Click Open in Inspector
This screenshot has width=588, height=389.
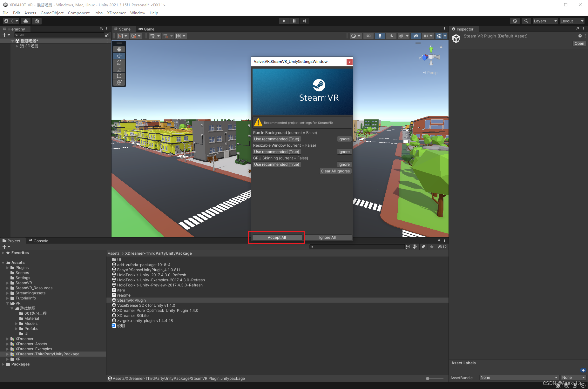coord(579,44)
